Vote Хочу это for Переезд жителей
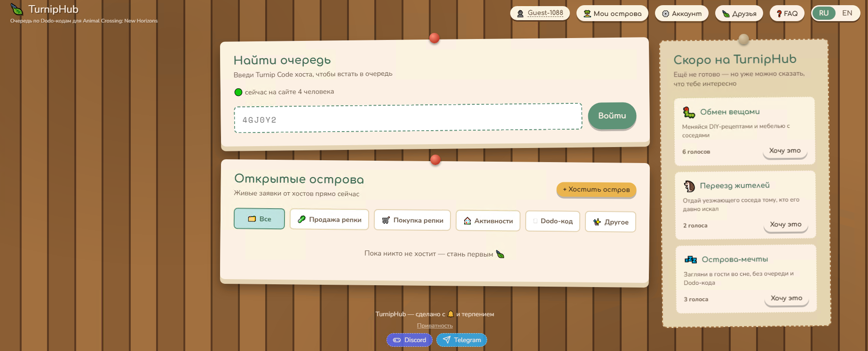Screen dimensions: 868x351 pos(786,225)
